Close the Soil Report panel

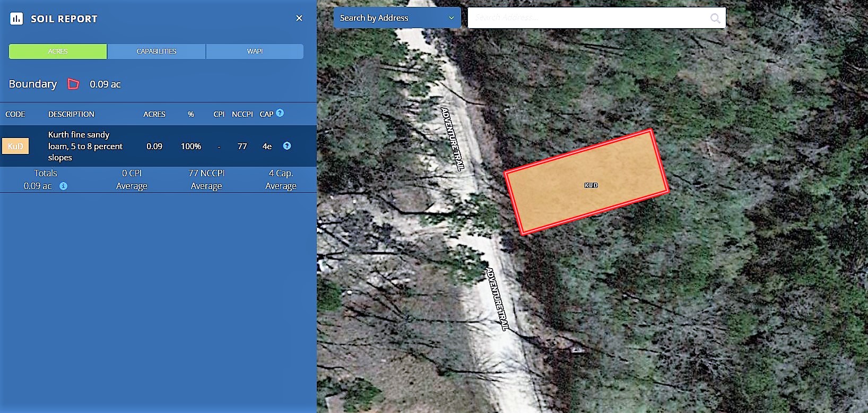point(299,19)
